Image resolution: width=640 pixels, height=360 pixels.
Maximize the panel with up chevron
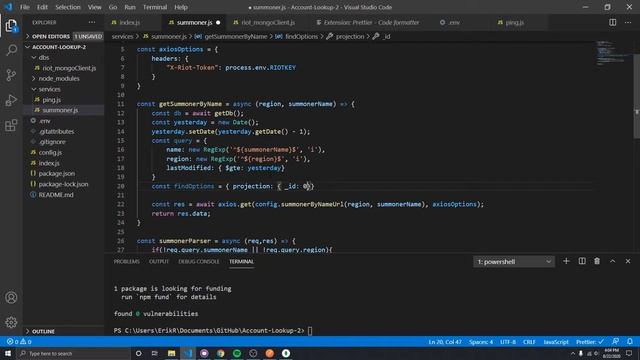613,261
